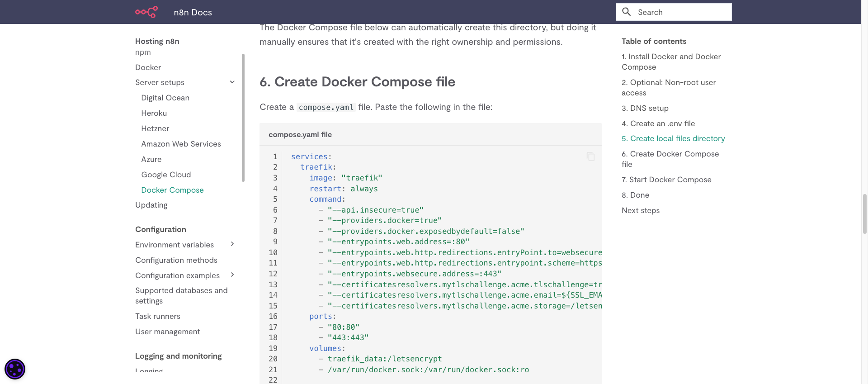Click the left sidebar scrollbar

[243, 118]
